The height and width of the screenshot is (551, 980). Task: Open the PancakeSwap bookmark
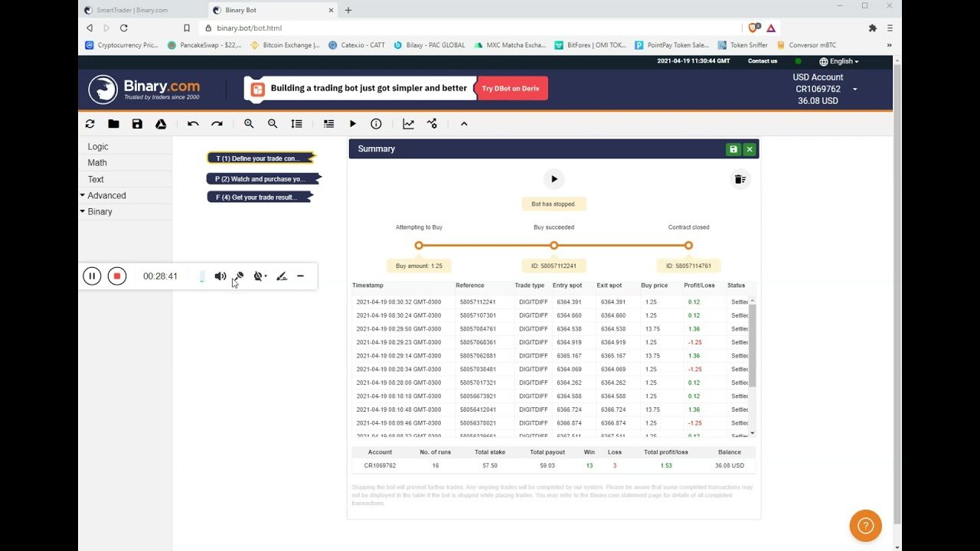[x=204, y=45]
